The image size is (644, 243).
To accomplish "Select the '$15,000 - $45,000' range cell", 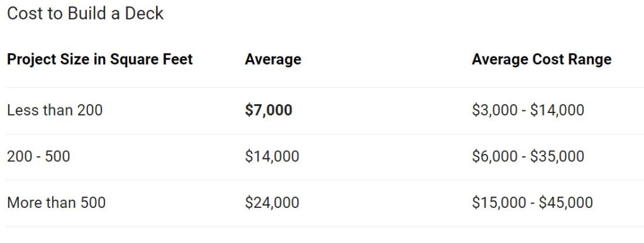I will pyautogui.click(x=532, y=202).
